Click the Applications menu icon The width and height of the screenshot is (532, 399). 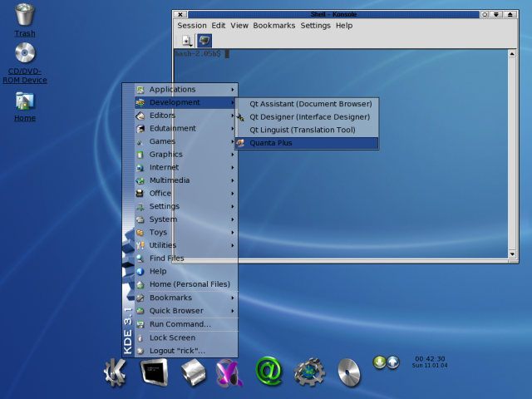140,90
